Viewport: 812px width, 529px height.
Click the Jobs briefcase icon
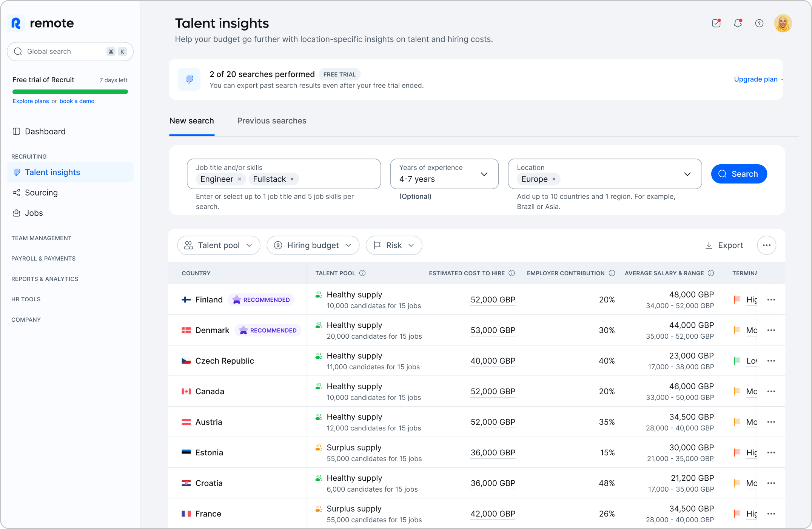click(x=17, y=213)
